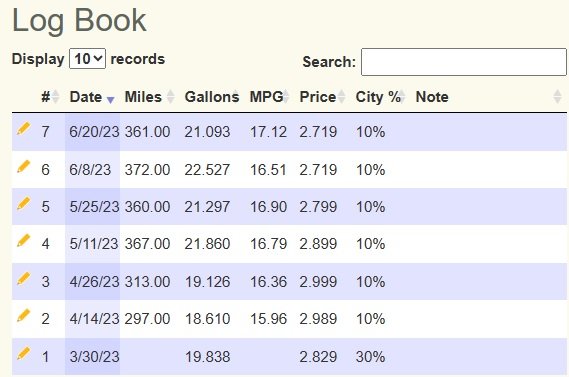Sort by City % column header

(x=380, y=97)
